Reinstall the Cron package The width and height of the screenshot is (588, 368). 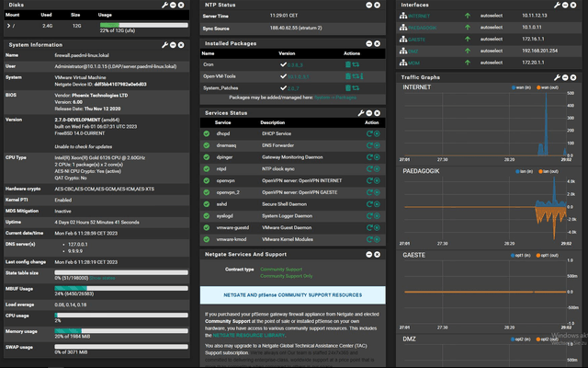click(x=356, y=64)
